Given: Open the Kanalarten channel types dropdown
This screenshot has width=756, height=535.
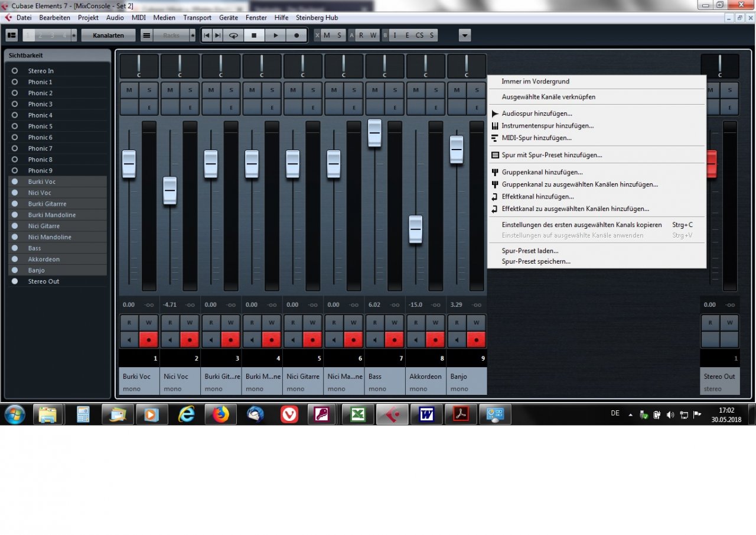Looking at the screenshot, I should pos(108,35).
